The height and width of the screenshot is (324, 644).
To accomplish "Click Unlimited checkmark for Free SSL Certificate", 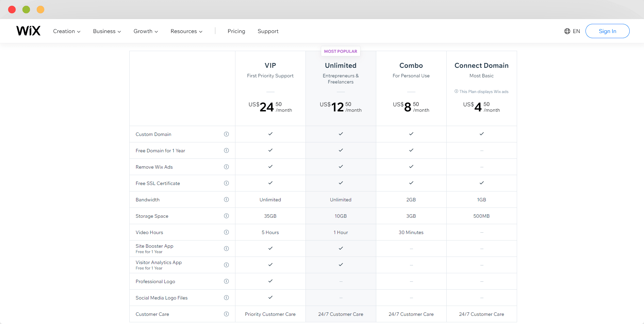I will pos(341,183).
